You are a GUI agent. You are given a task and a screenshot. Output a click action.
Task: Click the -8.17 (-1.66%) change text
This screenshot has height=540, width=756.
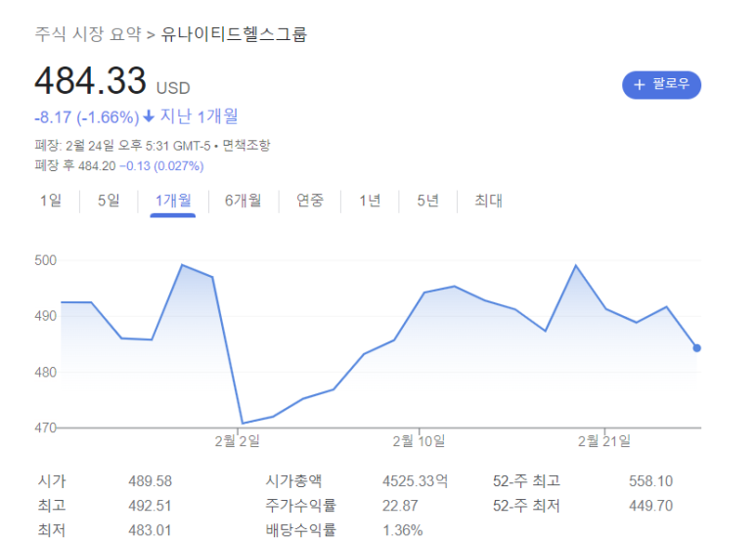87,117
